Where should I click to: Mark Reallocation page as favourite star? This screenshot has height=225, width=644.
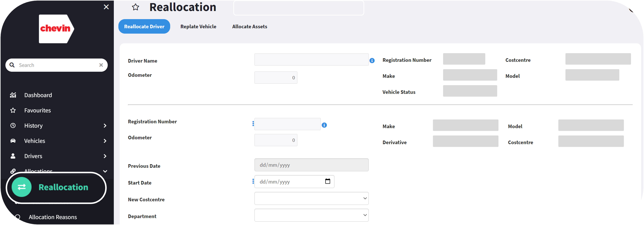(135, 7)
